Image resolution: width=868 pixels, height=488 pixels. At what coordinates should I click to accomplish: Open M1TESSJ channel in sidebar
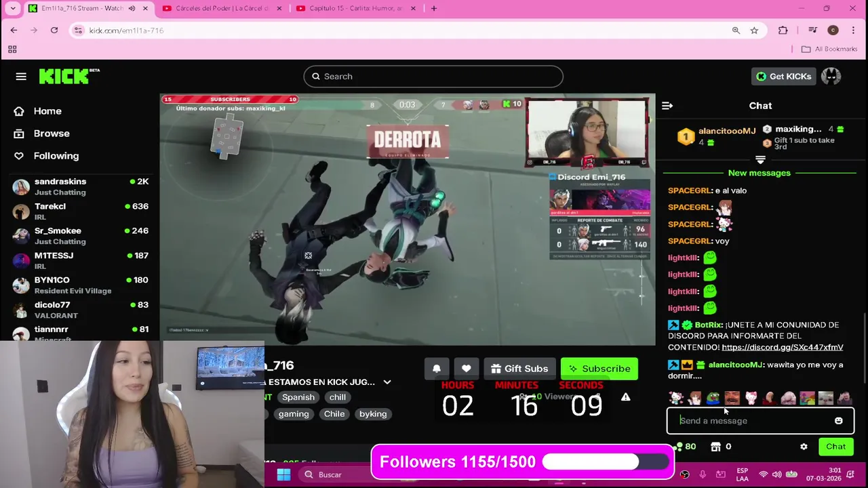pos(80,261)
